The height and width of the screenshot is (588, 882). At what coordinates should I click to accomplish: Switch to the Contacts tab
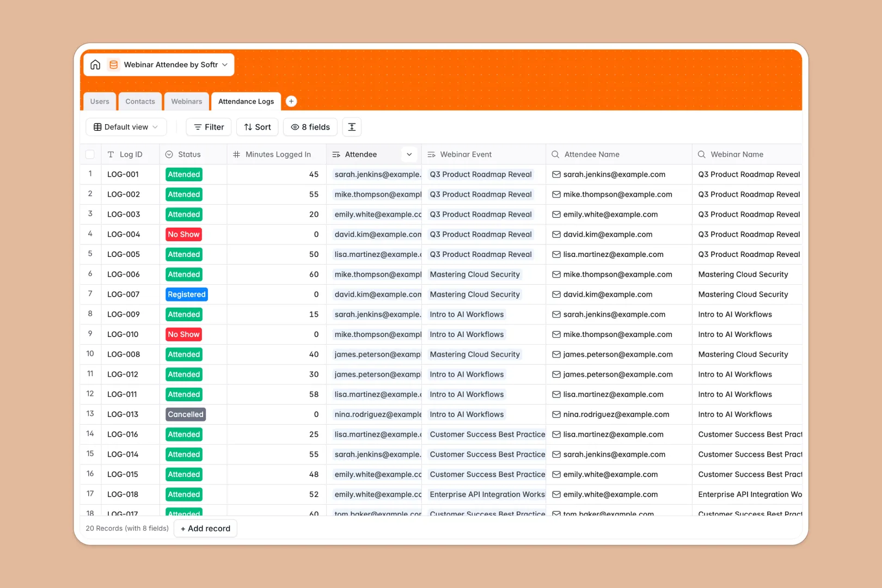(x=140, y=101)
